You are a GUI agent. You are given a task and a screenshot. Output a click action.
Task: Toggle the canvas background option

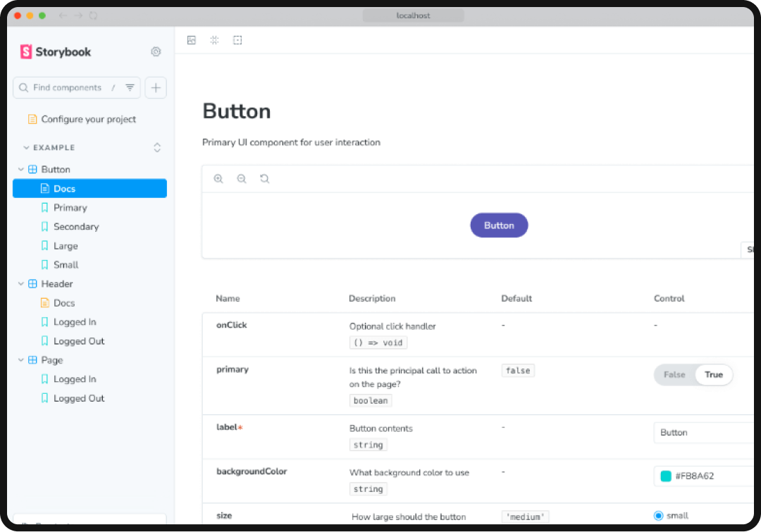pos(192,40)
